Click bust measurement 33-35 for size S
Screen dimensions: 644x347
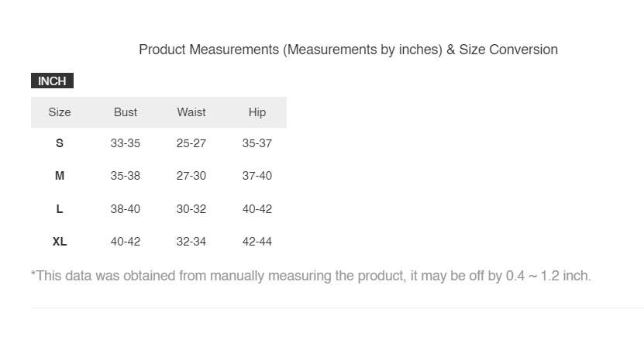click(x=126, y=143)
